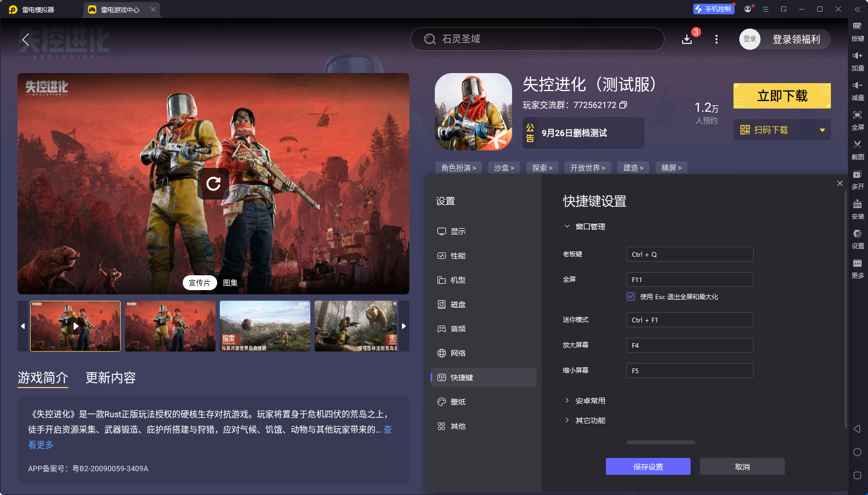Open 壁纸 settings category
Screen dimensions: 868x495
(x=484, y=402)
